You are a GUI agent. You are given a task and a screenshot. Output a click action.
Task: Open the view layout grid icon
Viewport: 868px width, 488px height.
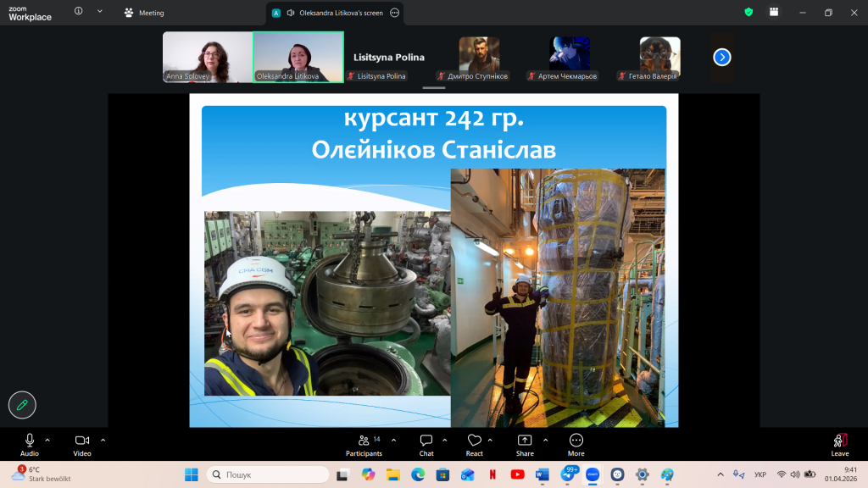pyautogui.click(x=774, y=13)
